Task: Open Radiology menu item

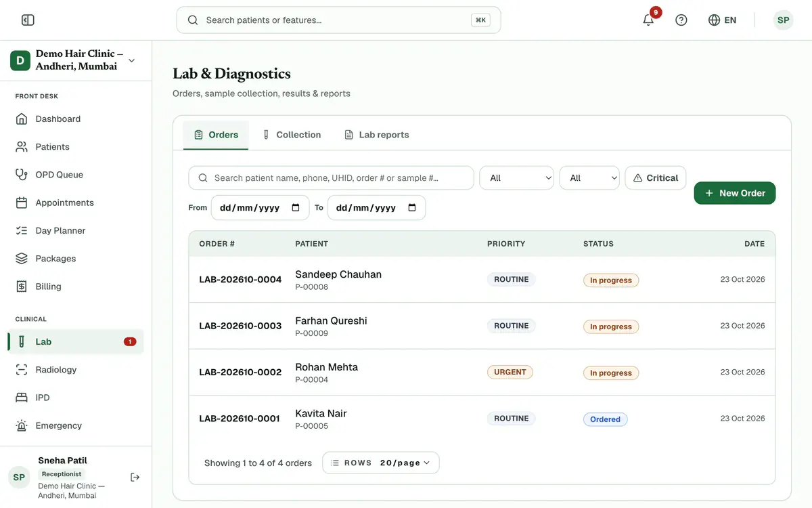Action: coord(76,370)
